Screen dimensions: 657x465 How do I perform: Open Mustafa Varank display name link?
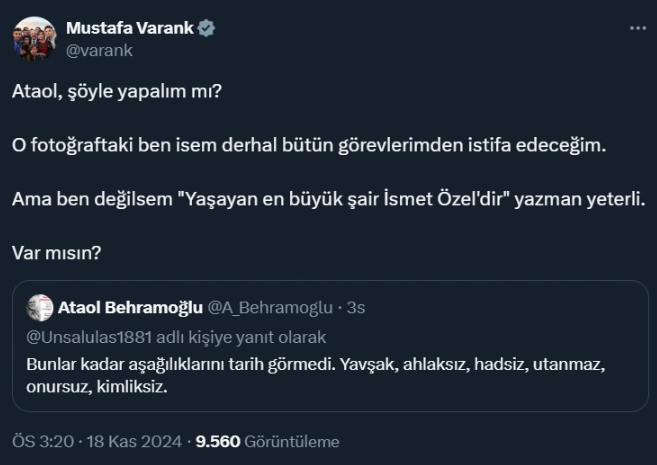pyautogui.click(x=129, y=29)
